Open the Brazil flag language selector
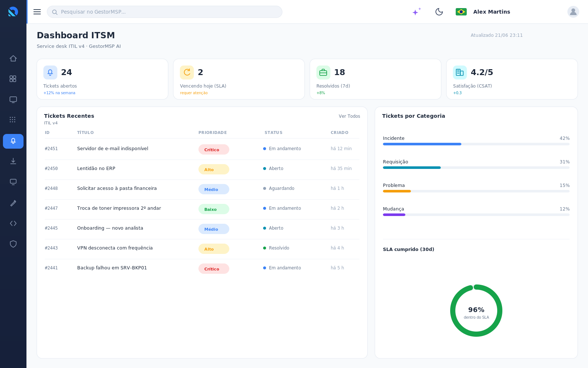Image resolution: width=588 pixels, height=368 pixels. pos(461,12)
